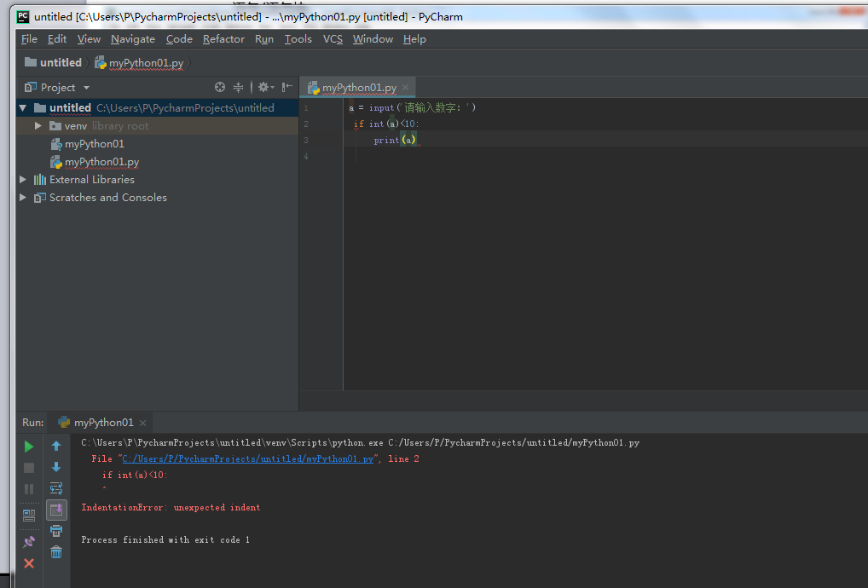Click untitled breadcrumb in navigation bar
Viewport: 868px width, 588px height.
tap(53, 62)
